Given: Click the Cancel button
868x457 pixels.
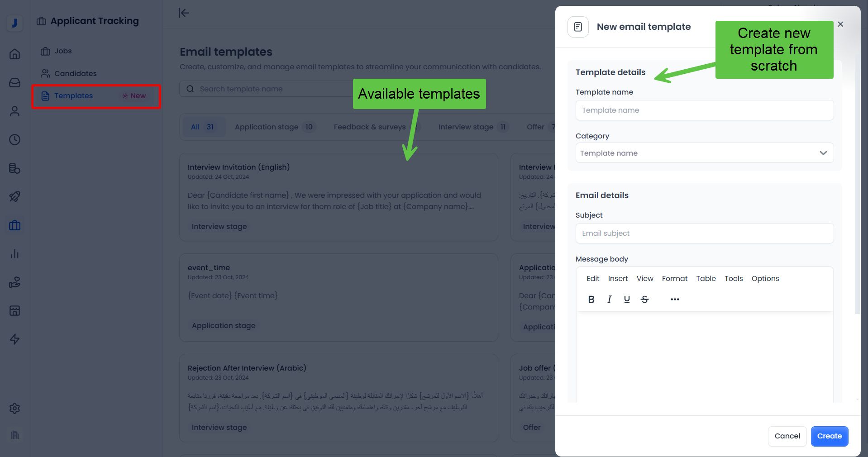Looking at the screenshot, I should [787, 436].
